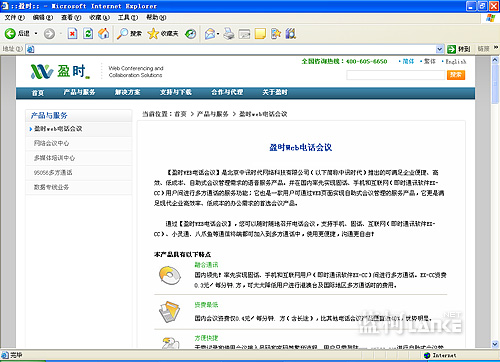The image size is (500, 362).
Task: Click the 资费最低 feature heading
Action: 206,305
